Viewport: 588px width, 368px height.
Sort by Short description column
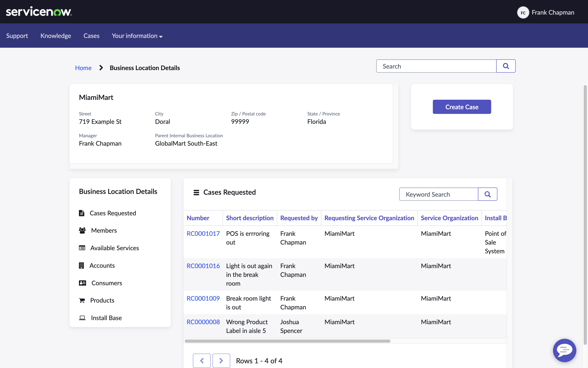(x=250, y=218)
